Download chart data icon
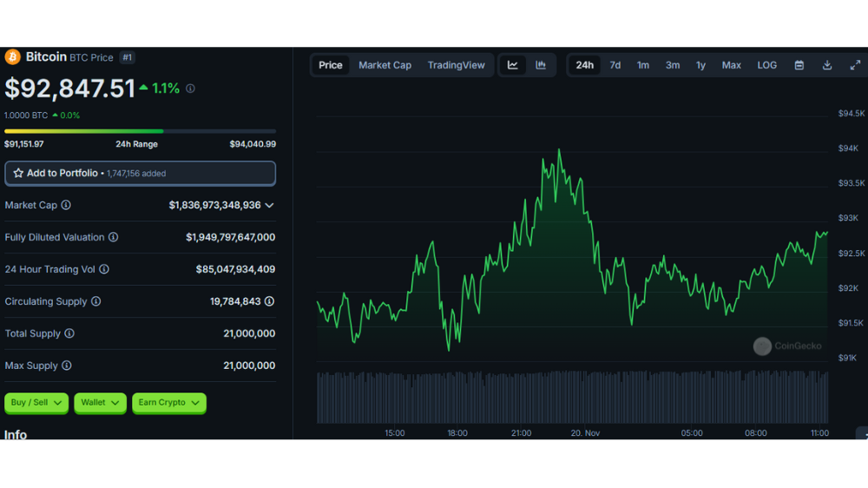Image resolution: width=868 pixels, height=488 pixels. pyautogui.click(x=827, y=65)
